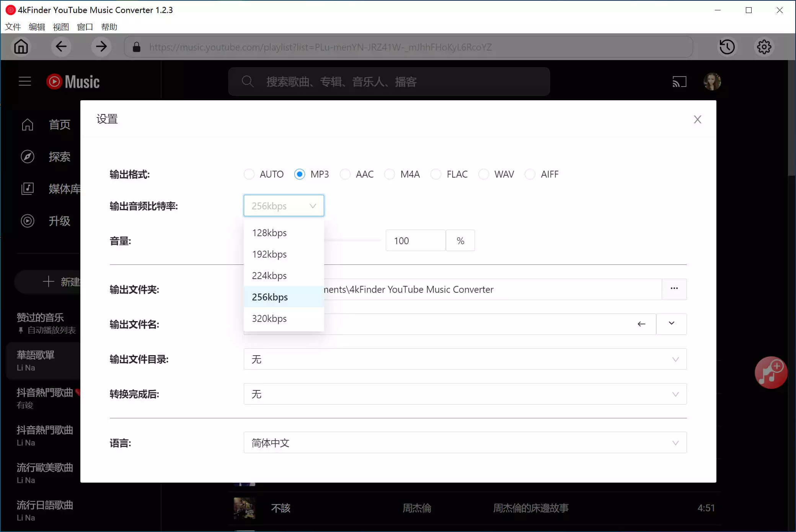Click the search magnifier icon
796x532 pixels.
pyautogui.click(x=248, y=82)
